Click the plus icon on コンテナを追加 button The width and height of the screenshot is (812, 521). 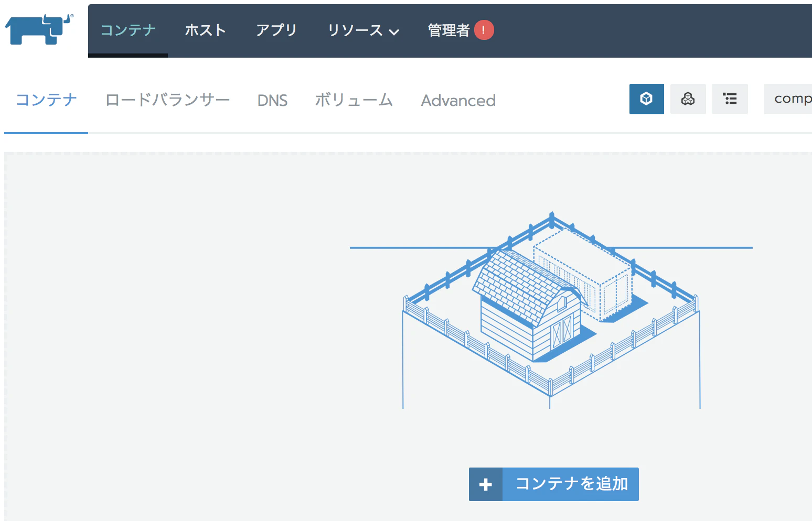point(485,484)
